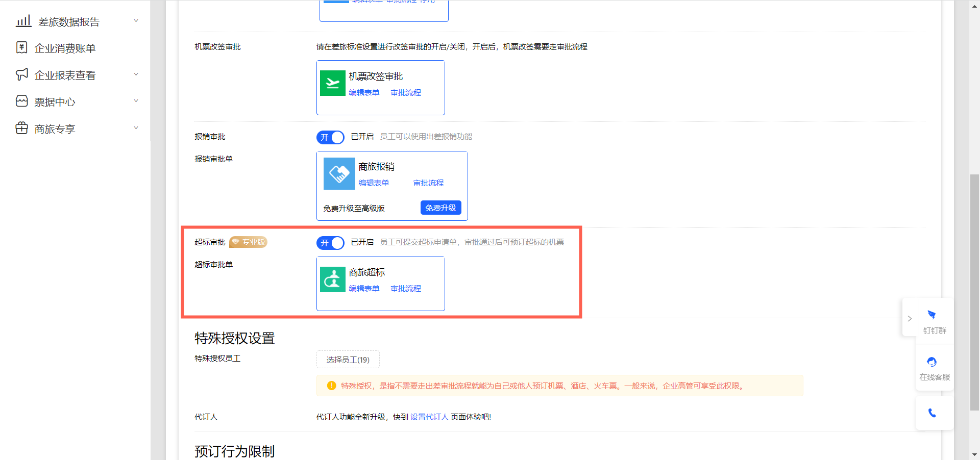The width and height of the screenshot is (980, 460).
Task: Click the 企业报表查看 megaphone icon
Action: 22,74
